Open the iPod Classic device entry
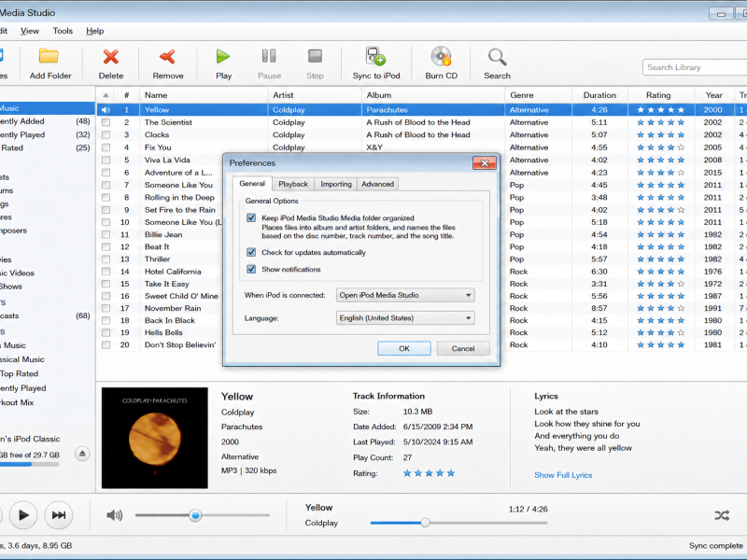 click(x=30, y=439)
